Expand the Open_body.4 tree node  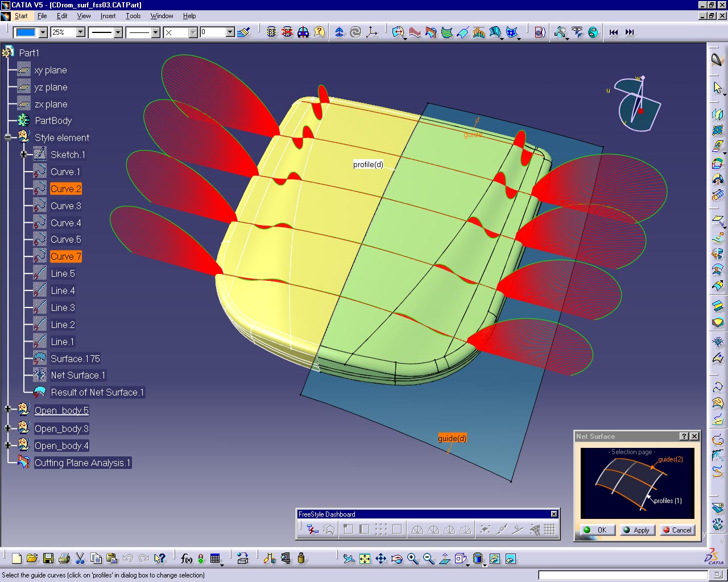pos(8,444)
